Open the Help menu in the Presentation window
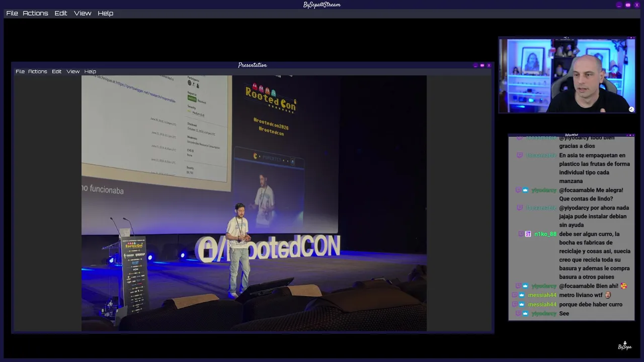 (x=90, y=71)
